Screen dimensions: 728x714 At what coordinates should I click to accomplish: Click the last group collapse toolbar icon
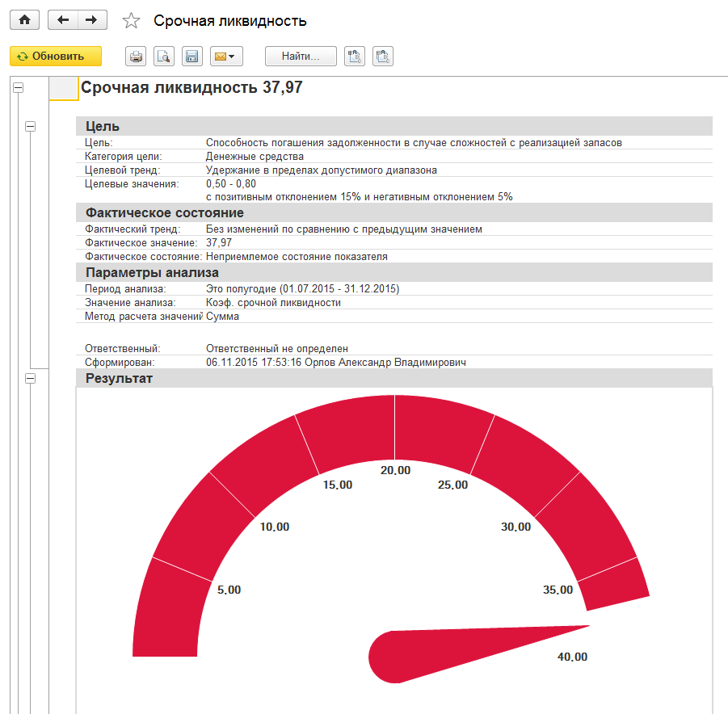tap(382, 57)
